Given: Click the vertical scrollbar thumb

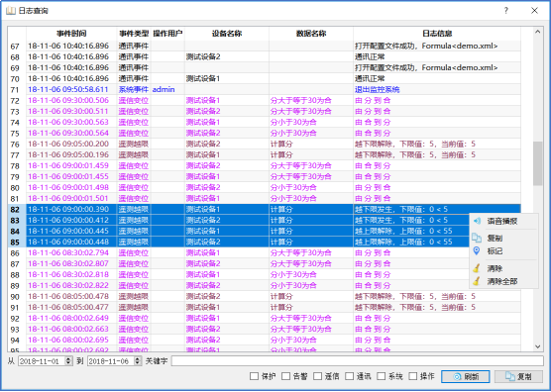Looking at the screenshot, I should (x=537, y=163).
